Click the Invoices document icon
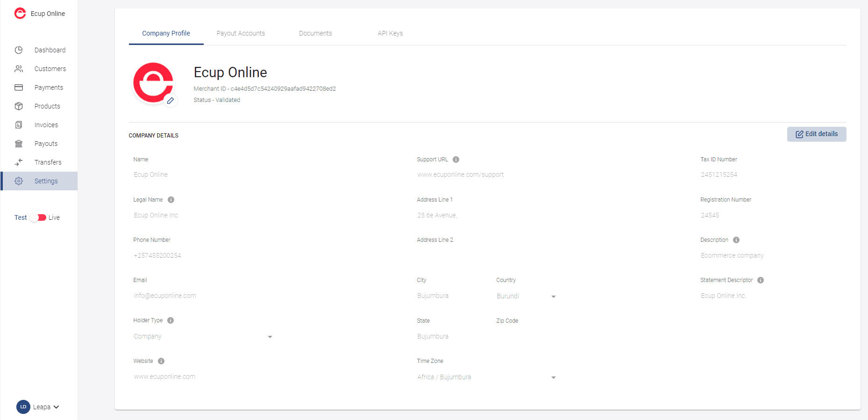The height and width of the screenshot is (420, 868). coord(19,125)
